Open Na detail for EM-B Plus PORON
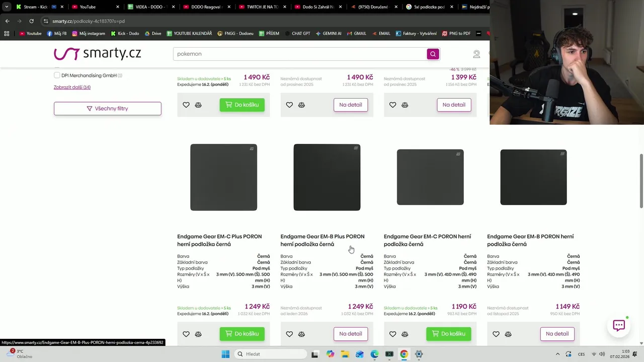This screenshot has width=644, height=362. 351,334
